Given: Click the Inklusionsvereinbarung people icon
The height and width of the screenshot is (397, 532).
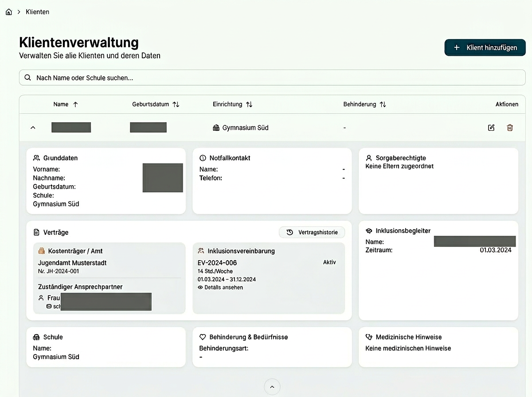Looking at the screenshot, I should pyautogui.click(x=201, y=251).
